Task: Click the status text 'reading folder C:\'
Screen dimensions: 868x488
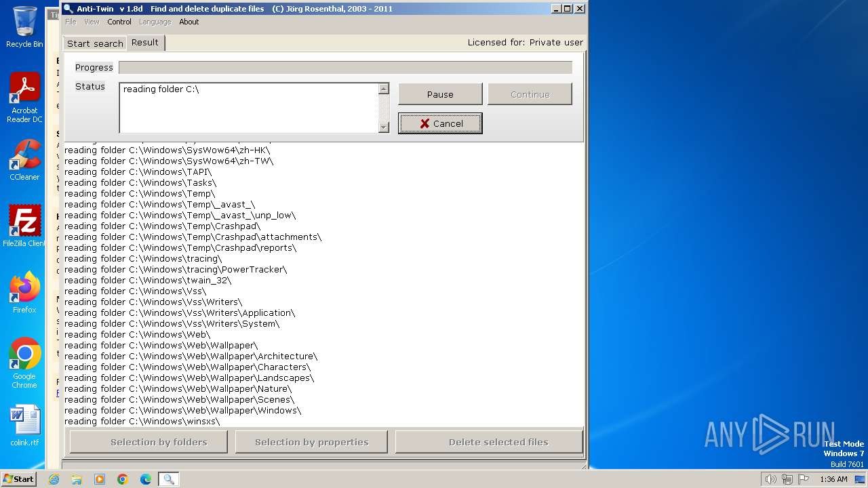Action: point(161,89)
